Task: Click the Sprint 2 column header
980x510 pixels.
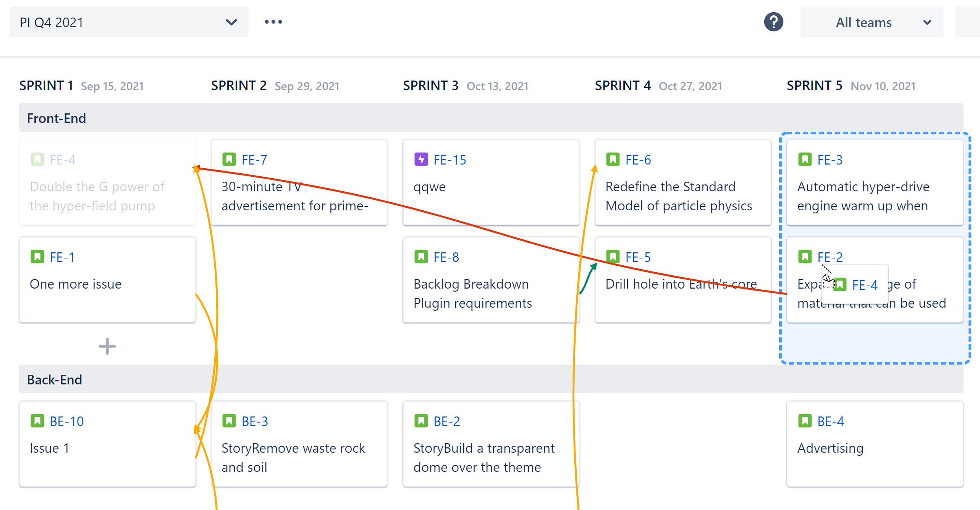Action: (239, 86)
